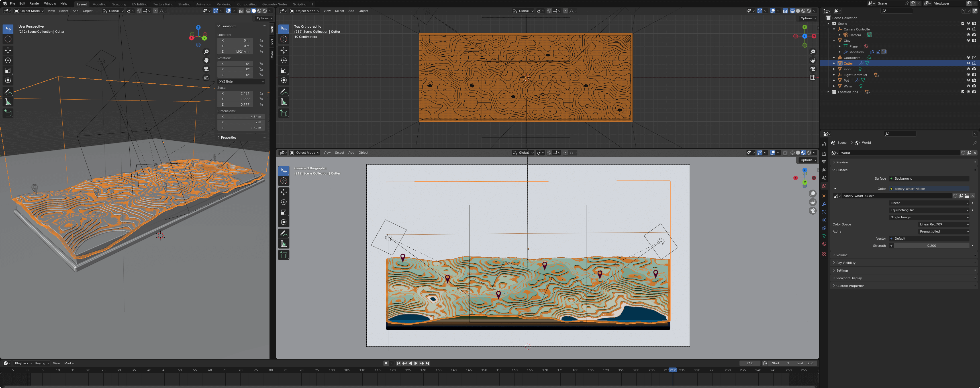Play the animation forward
This screenshot has height=388, width=980.
point(416,363)
